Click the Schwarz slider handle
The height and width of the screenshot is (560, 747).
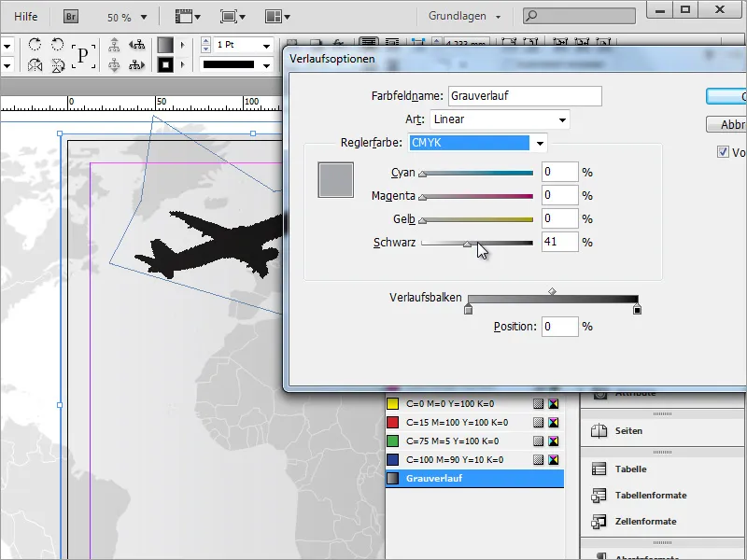coord(468,245)
